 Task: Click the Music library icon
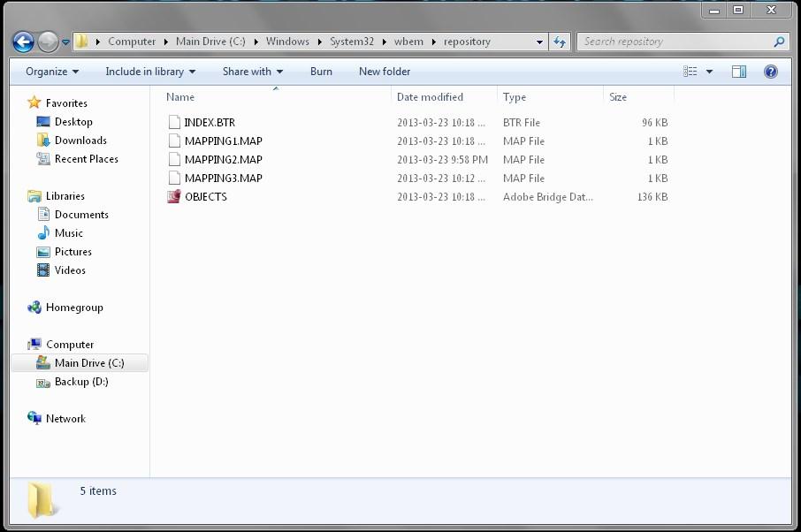pyautogui.click(x=43, y=233)
